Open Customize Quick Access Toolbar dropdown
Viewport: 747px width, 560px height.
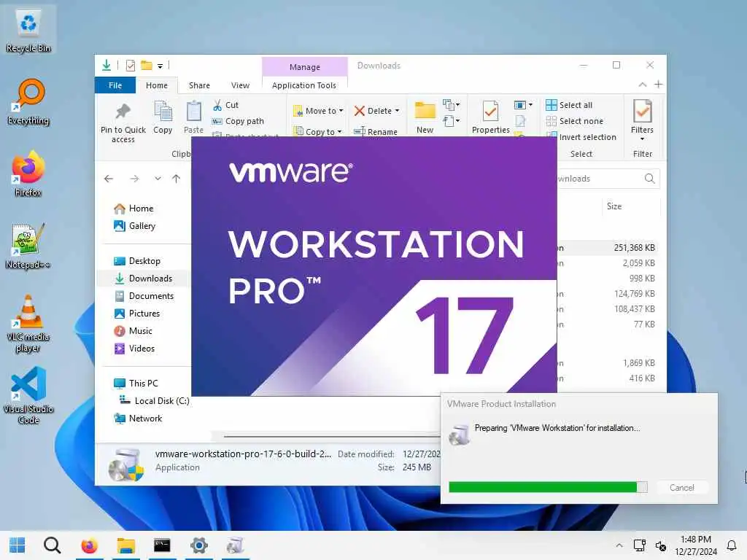tap(160, 66)
